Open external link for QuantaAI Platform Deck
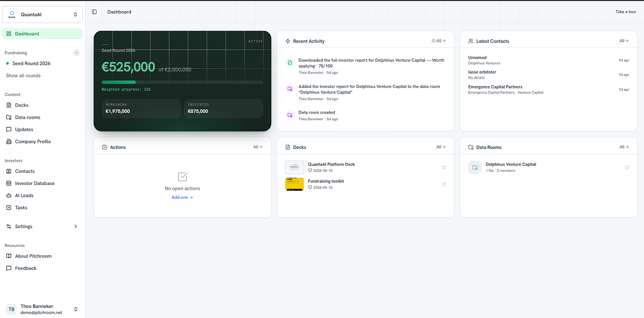644x318 pixels. tap(444, 167)
